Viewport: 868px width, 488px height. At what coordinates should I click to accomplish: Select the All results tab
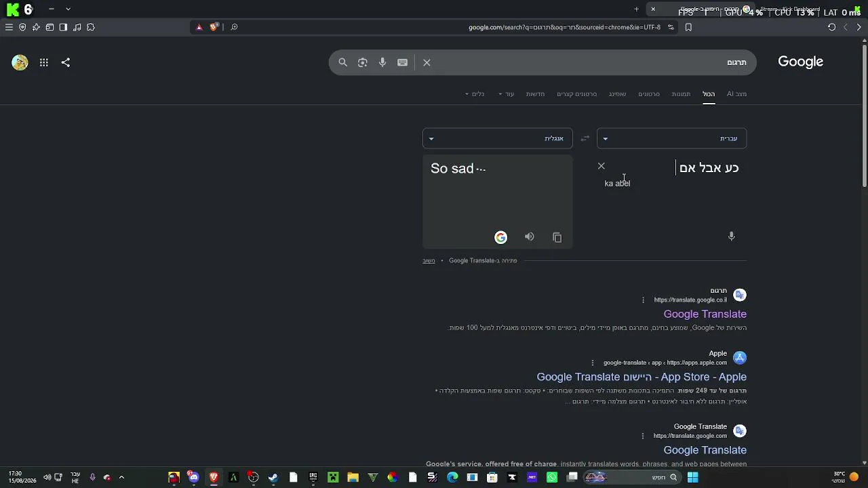coord(709,94)
